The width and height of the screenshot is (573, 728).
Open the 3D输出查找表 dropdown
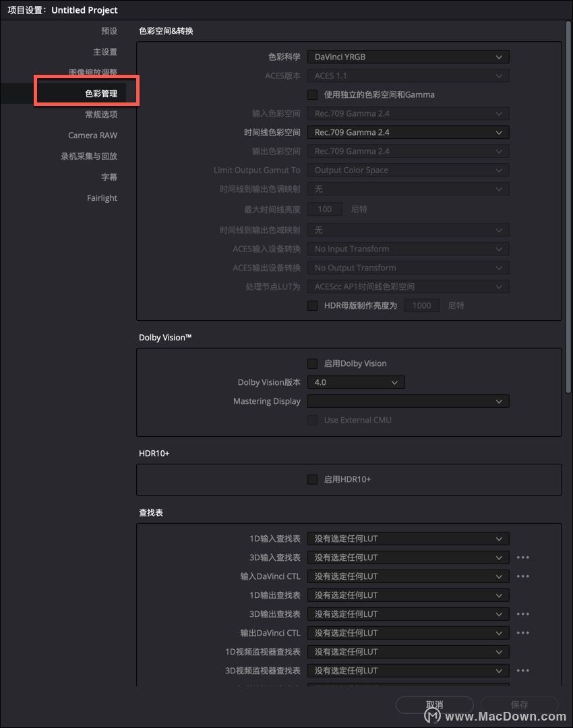pyautogui.click(x=408, y=614)
